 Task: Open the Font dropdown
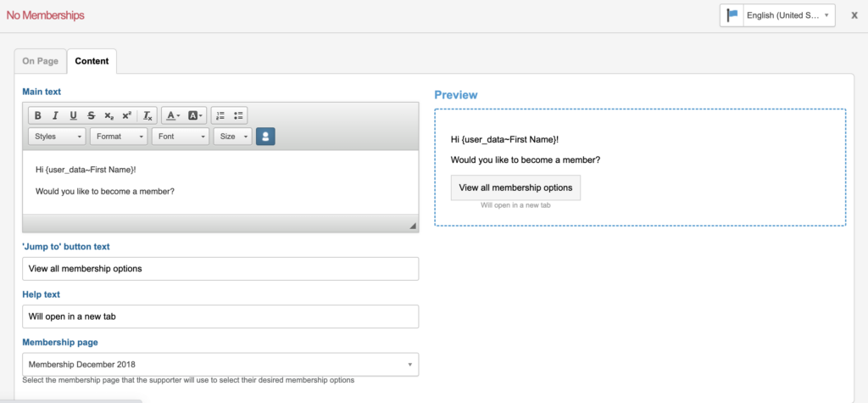click(181, 136)
